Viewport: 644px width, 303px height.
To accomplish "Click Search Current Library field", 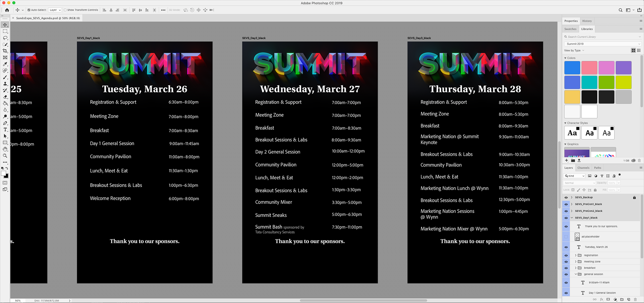I will [x=603, y=37].
